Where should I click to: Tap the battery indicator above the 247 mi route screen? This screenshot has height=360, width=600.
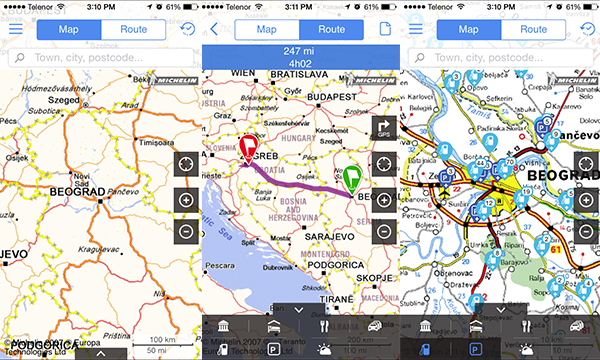point(389,7)
